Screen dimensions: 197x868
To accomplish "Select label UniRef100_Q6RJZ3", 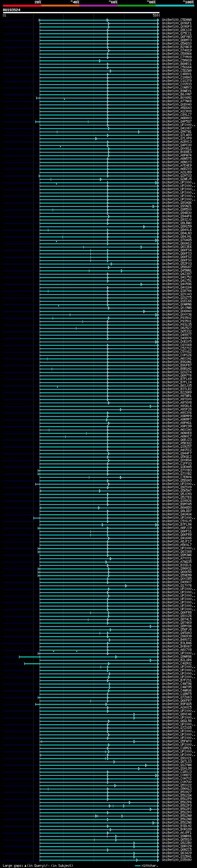I will [177, 440].
